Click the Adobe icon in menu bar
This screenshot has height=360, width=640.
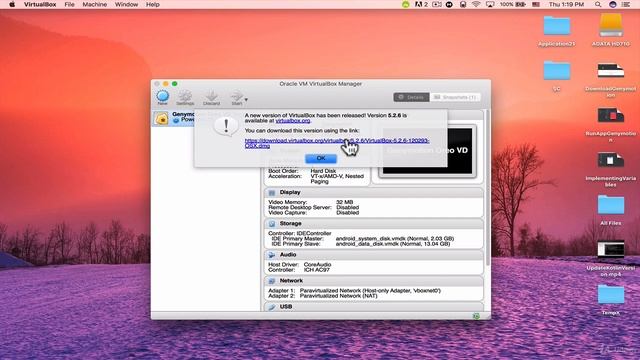(421, 4)
